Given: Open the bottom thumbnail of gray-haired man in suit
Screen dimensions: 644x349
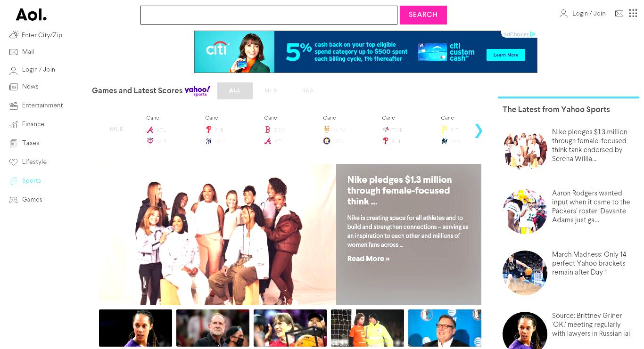Looking at the screenshot, I should [x=213, y=328].
